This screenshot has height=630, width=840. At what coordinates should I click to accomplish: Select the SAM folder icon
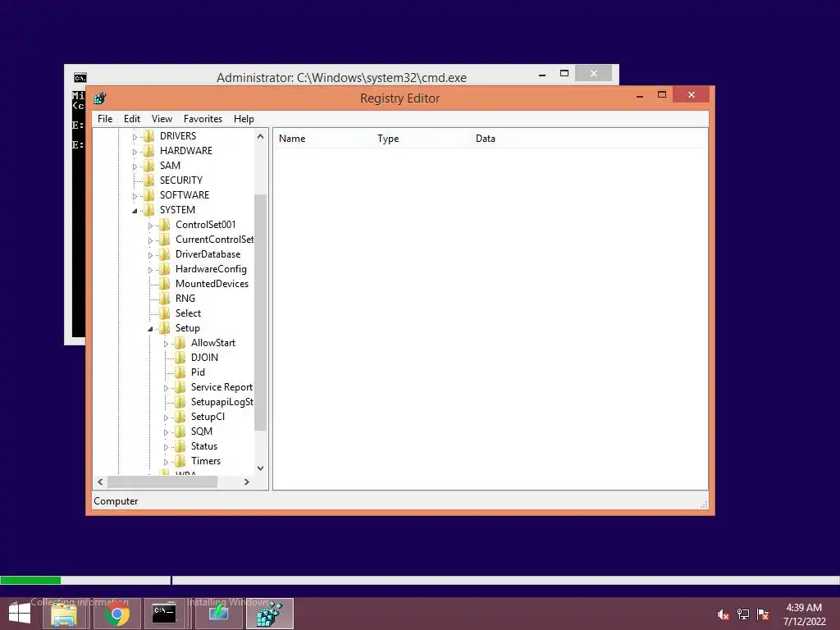click(149, 166)
